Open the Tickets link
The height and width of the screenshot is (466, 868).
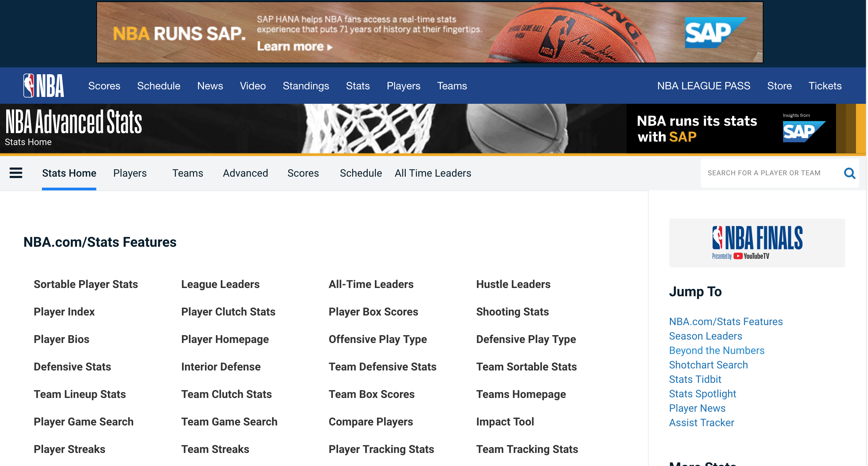click(x=825, y=86)
